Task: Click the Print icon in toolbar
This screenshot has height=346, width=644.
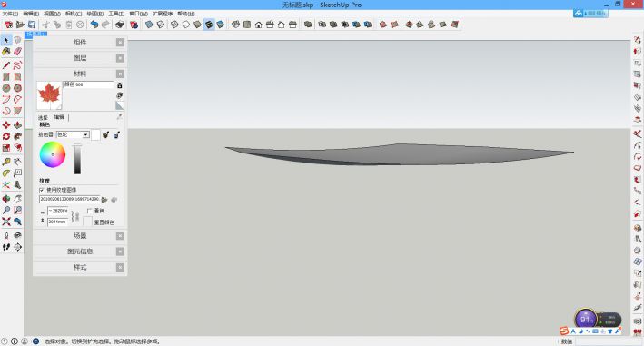Action: coord(120,25)
